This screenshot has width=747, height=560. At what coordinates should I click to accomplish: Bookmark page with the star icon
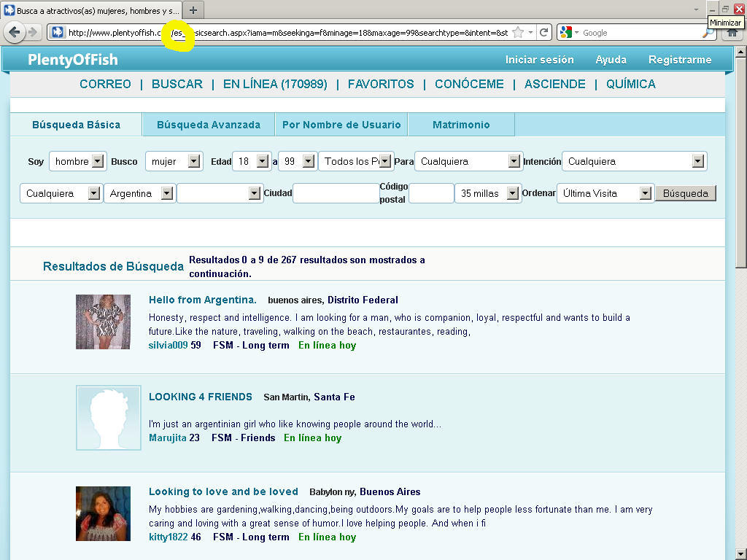pos(518,32)
